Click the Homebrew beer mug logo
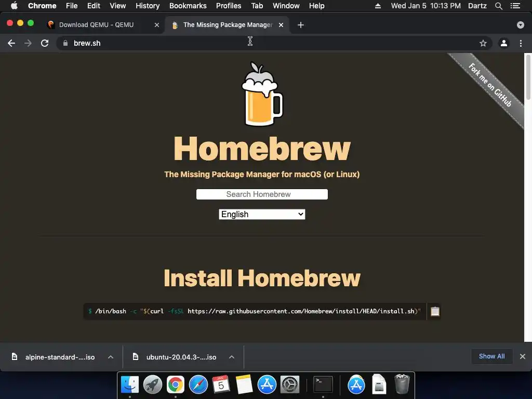The width and height of the screenshot is (532, 399). click(x=262, y=94)
